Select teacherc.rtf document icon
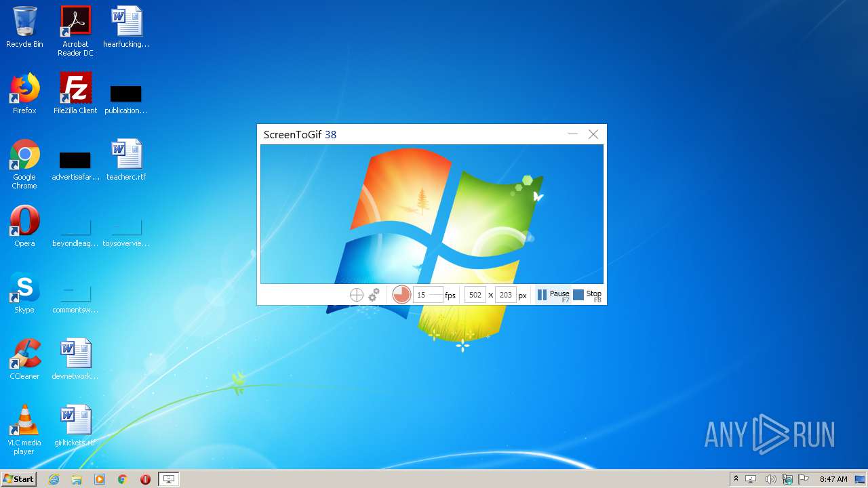The width and height of the screenshot is (868, 488). point(126,160)
